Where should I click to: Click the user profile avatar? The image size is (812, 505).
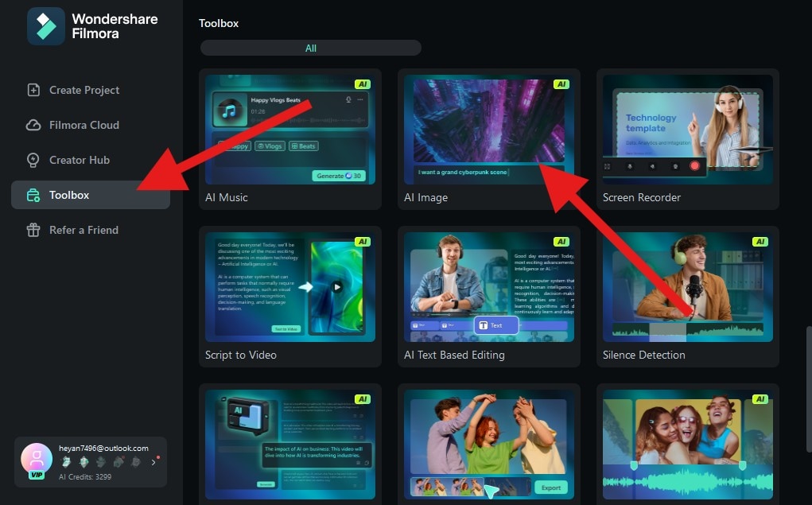click(37, 458)
